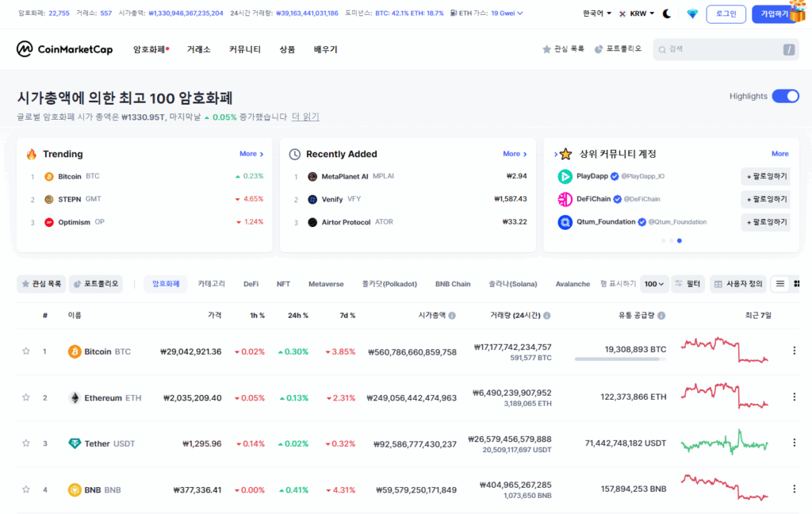Open three-dot menu for Ethereum row
The height and width of the screenshot is (514, 812).
794,397
